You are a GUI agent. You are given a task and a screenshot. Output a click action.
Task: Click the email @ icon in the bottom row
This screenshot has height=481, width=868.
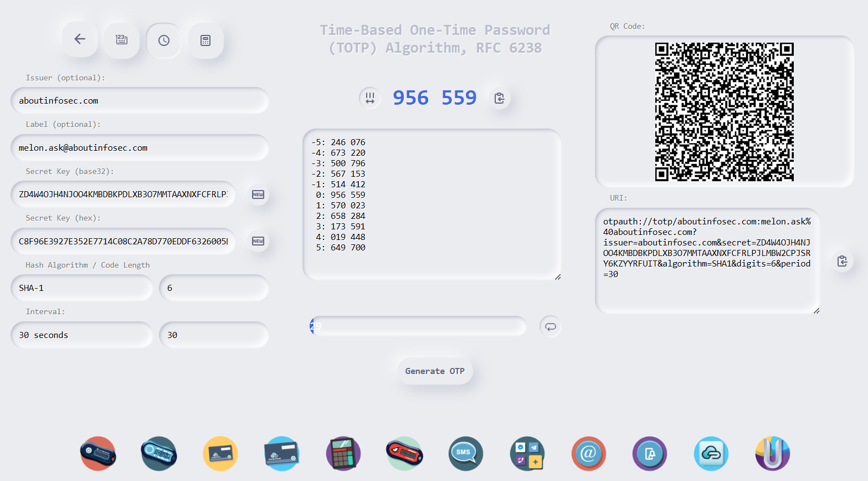588,453
